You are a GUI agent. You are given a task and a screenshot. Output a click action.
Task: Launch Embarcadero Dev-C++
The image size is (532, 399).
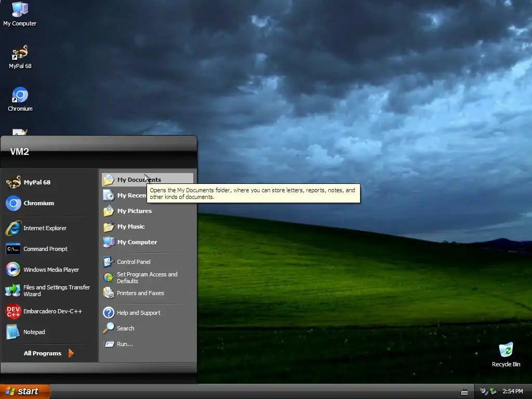(x=49, y=311)
